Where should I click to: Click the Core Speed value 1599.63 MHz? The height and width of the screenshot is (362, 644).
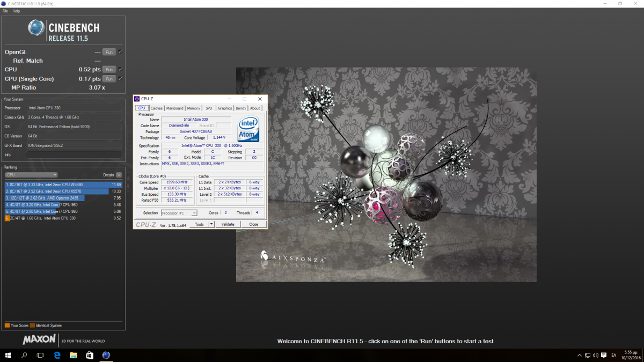[x=177, y=182]
